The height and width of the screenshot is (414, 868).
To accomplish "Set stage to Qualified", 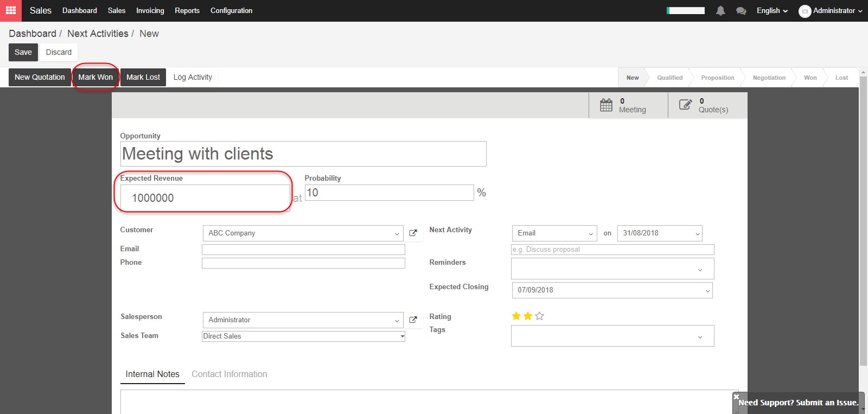I will 670,78.
